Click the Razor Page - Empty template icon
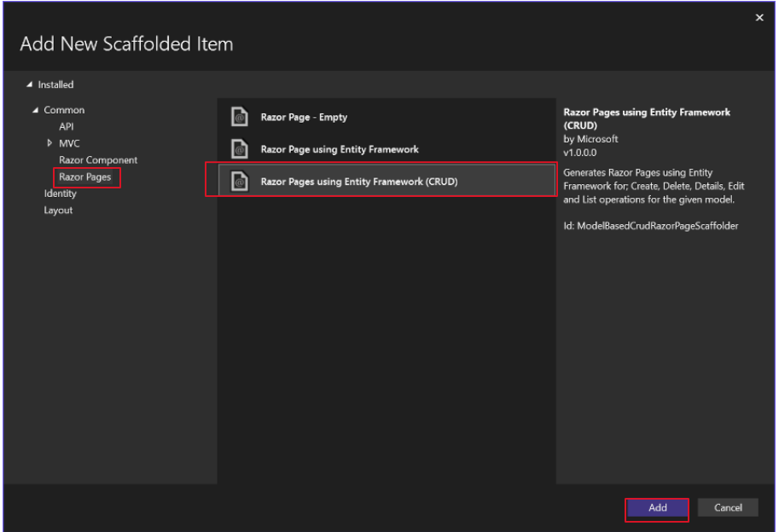Image resolution: width=779 pixels, height=532 pixels. 241,118
